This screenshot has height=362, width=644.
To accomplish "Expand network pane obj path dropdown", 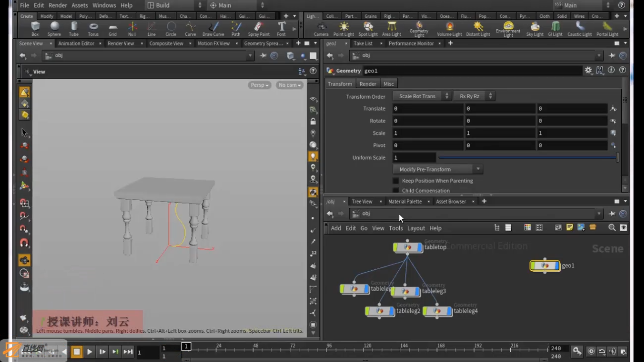I will [599, 214].
